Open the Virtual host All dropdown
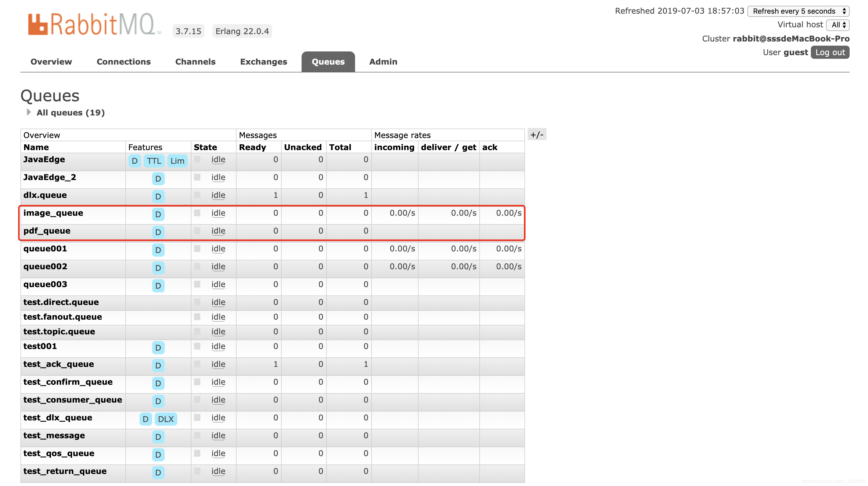The width and height of the screenshot is (868, 486). click(x=838, y=25)
